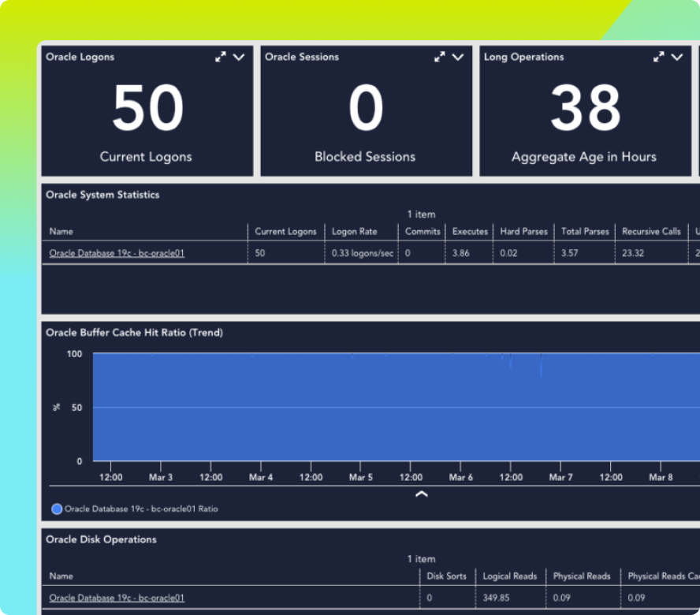Collapse the chart legend using the up chevron

tap(422, 494)
